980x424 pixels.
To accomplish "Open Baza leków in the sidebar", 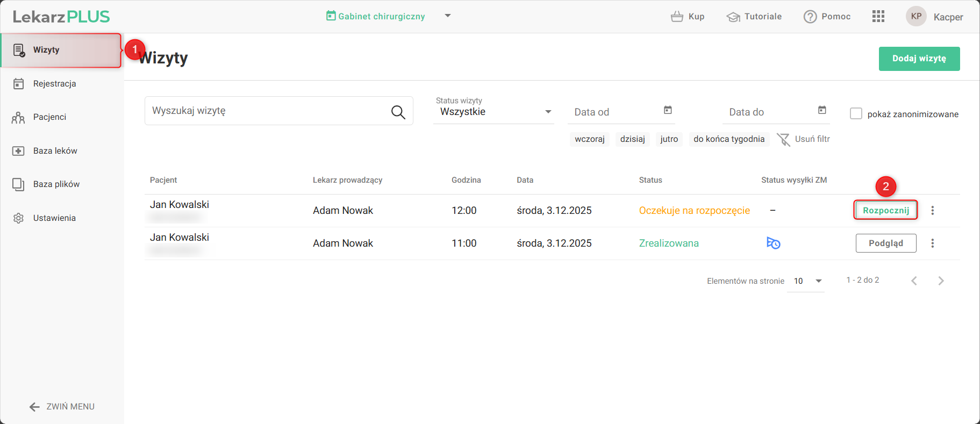I will pos(55,151).
